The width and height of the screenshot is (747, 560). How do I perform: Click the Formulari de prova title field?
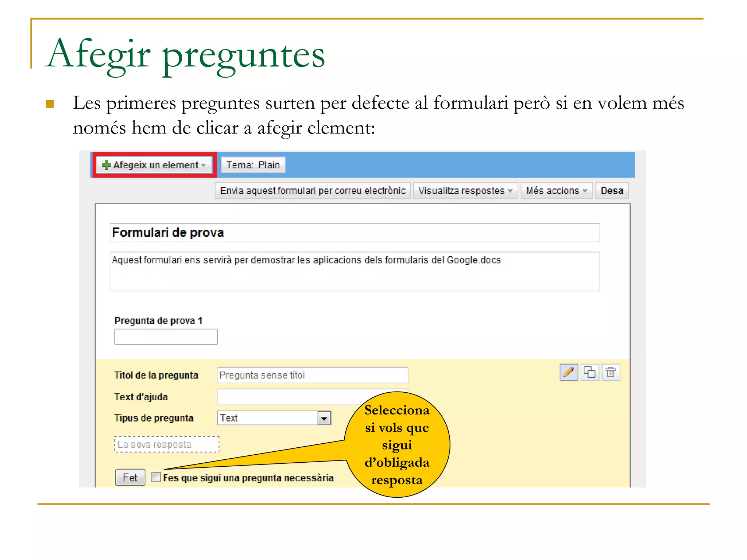(x=355, y=233)
